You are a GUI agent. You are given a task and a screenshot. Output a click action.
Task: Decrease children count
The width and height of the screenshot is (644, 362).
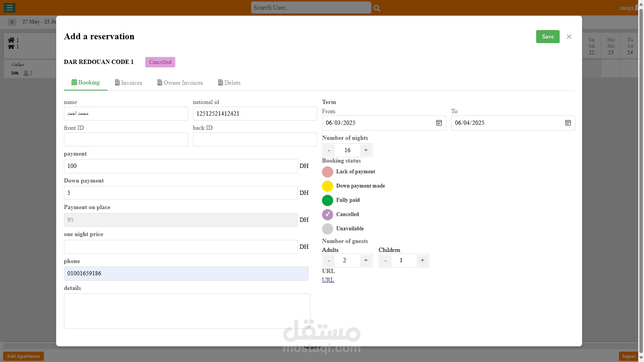click(386, 261)
